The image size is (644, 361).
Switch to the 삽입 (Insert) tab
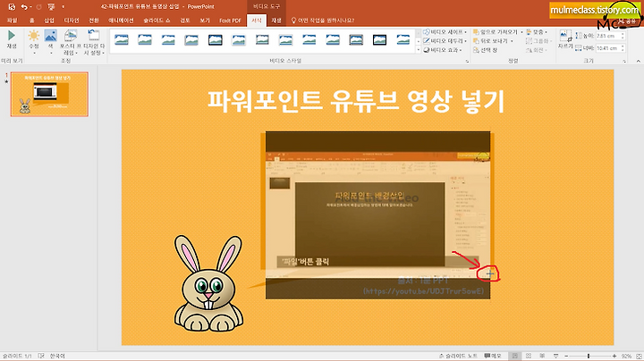(49, 20)
